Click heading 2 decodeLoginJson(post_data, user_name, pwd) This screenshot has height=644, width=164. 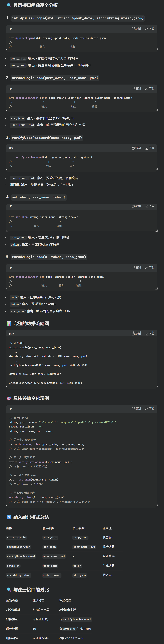pyautogui.click(x=53, y=78)
